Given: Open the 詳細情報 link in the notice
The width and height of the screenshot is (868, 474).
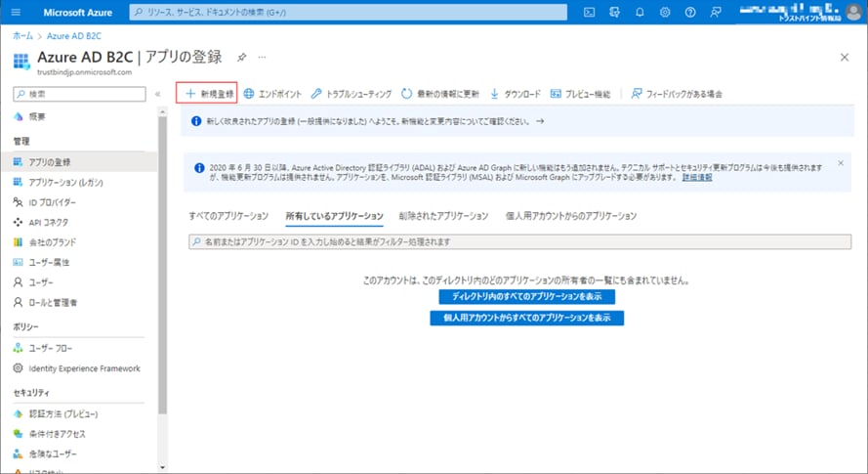Looking at the screenshot, I should [x=697, y=178].
